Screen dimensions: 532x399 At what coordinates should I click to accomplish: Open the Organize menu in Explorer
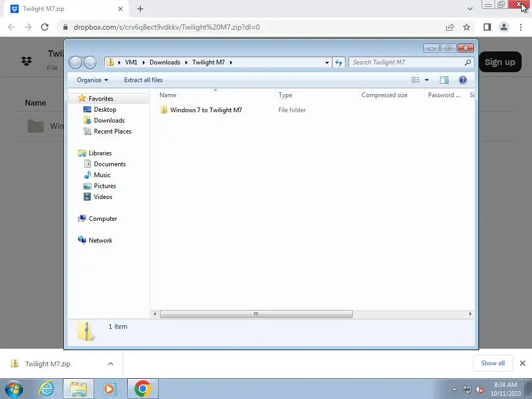tap(92, 79)
